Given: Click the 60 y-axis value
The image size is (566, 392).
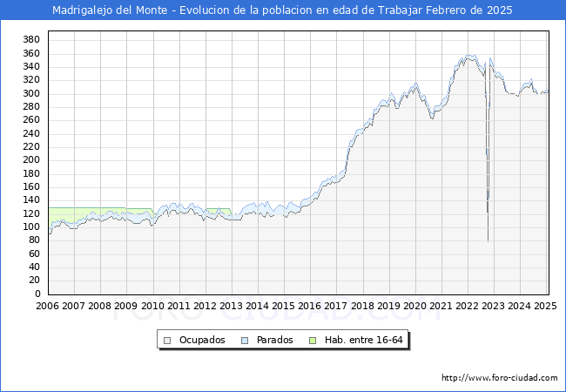Looking at the screenshot, I should tap(35, 254).
